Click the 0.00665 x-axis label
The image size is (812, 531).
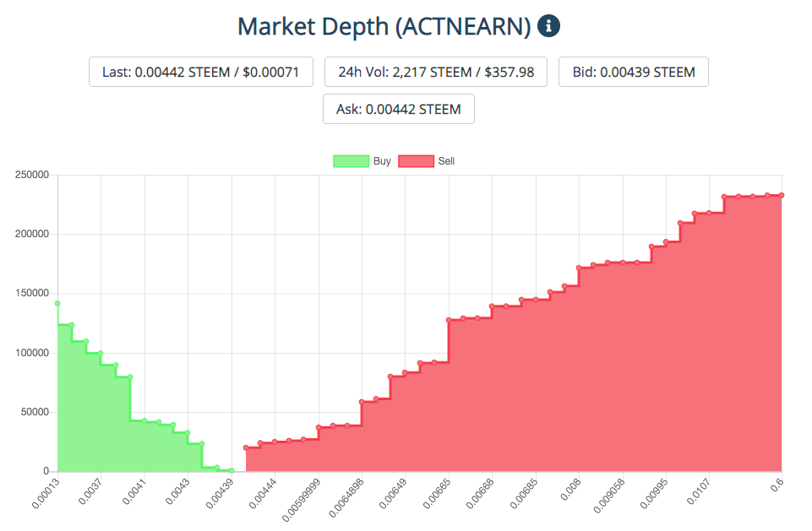pos(437,493)
